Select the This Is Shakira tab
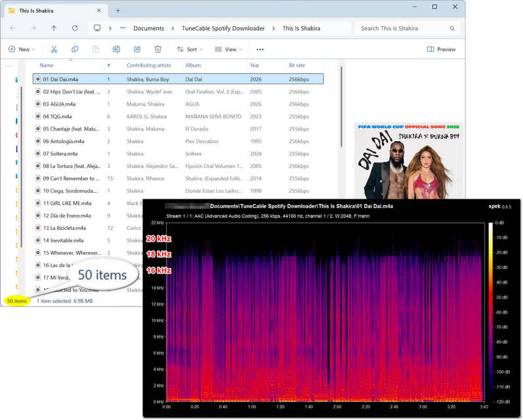The width and height of the screenshot is (523, 420). pos(55,10)
